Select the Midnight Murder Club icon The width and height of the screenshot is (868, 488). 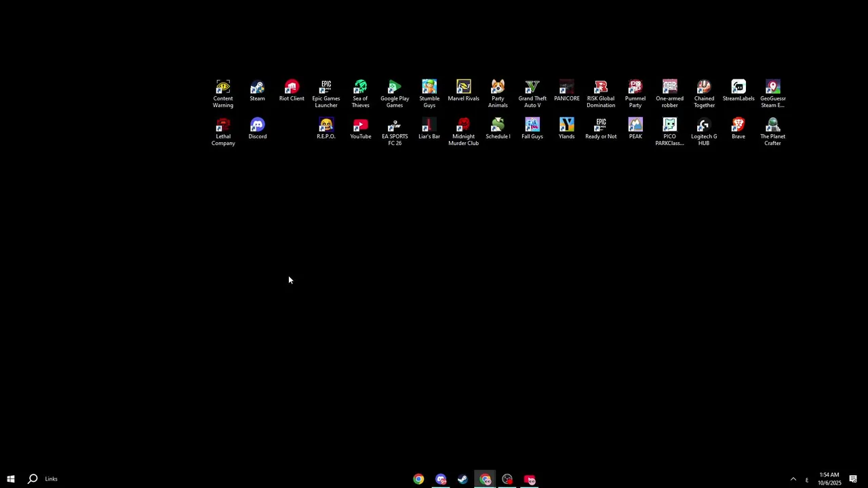(464, 131)
